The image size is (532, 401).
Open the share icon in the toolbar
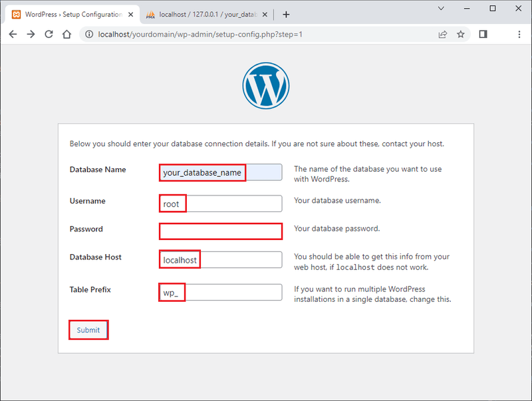click(443, 34)
